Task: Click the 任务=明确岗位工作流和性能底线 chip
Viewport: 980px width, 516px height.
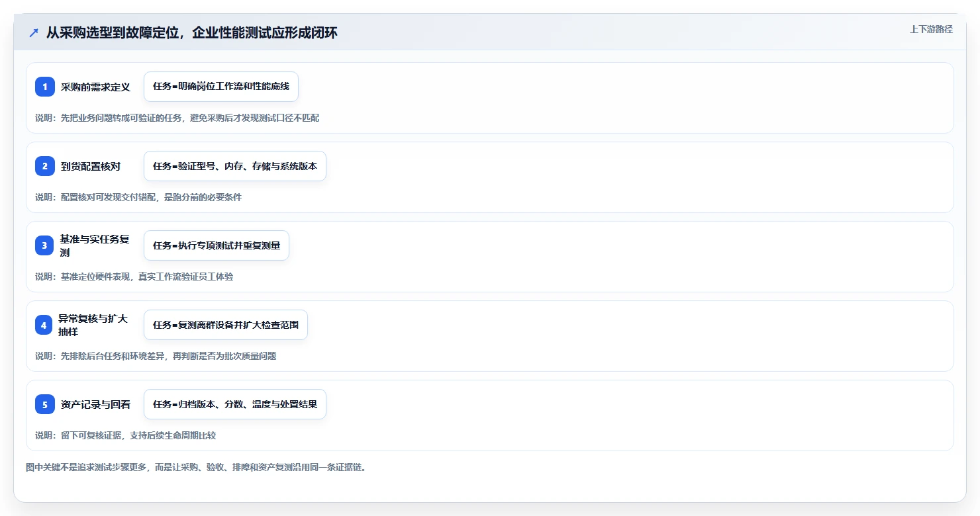Action: click(221, 87)
